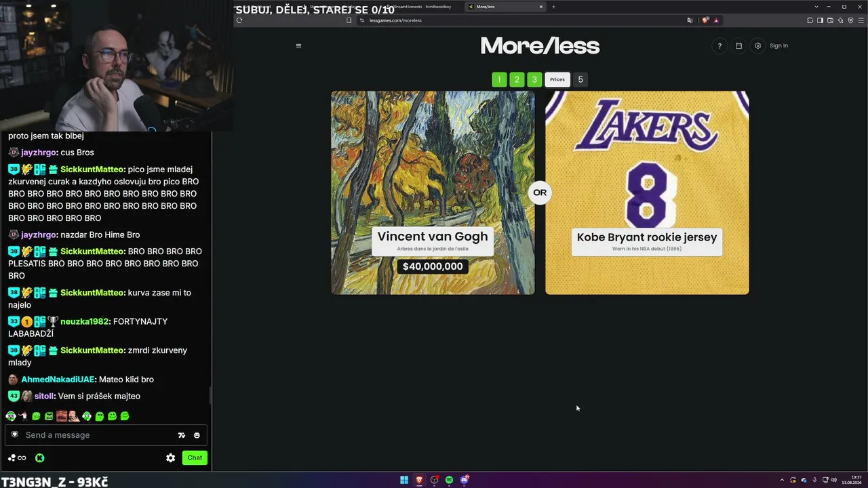Open a new browser tab
This screenshot has height=488, width=868.
click(553, 7)
